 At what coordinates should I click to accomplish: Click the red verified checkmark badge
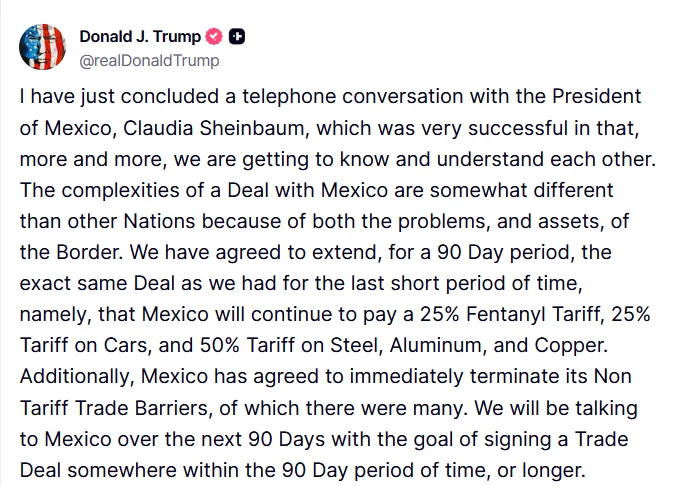[x=214, y=37]
